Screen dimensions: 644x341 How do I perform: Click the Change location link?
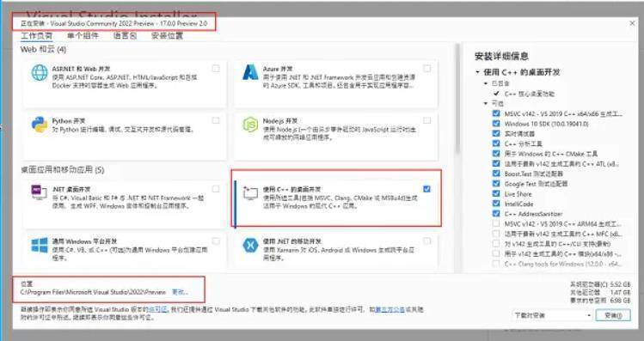click(x=180, y=292)
